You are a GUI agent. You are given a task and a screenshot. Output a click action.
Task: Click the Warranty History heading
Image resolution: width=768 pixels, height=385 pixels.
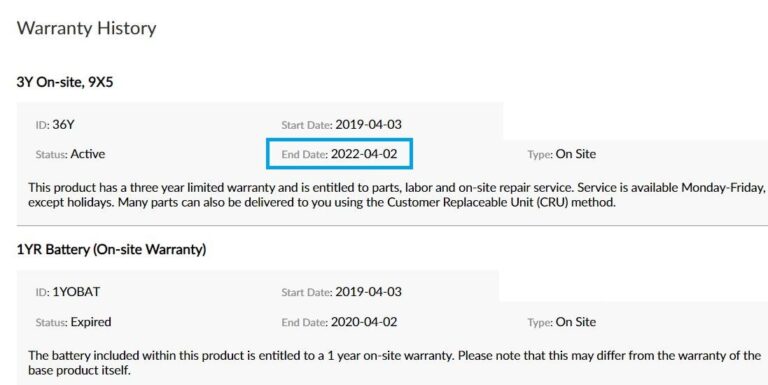tap(87, 28)
